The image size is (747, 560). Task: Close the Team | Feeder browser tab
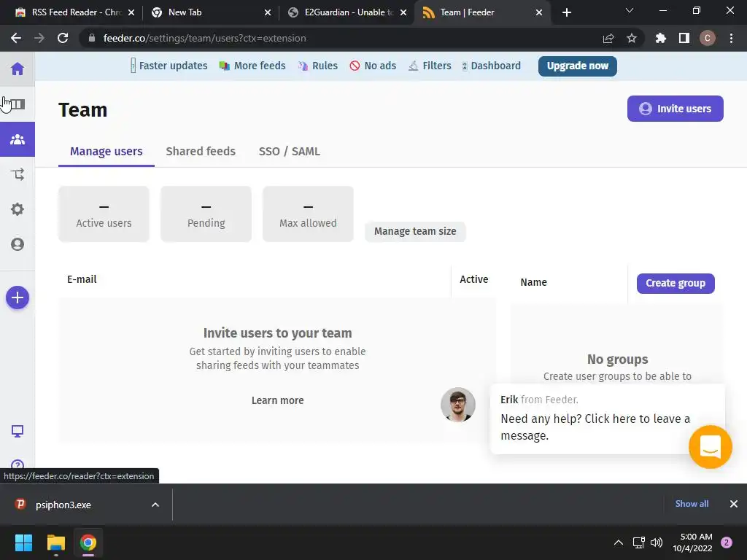539,12
